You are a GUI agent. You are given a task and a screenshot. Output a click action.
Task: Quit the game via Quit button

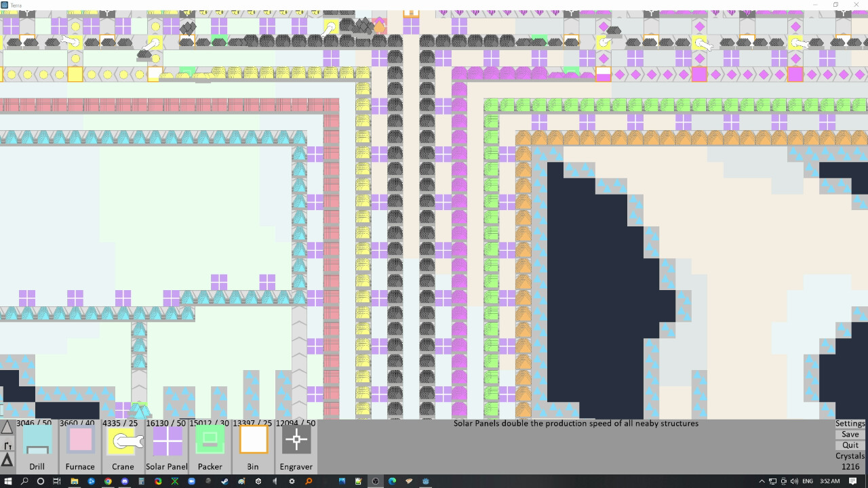[x=850, y=445]
